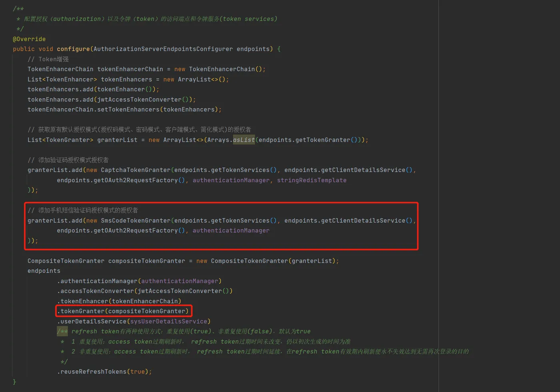Click the '添加手机短信验证码授权模式的授权者' comment

(83, 210)
